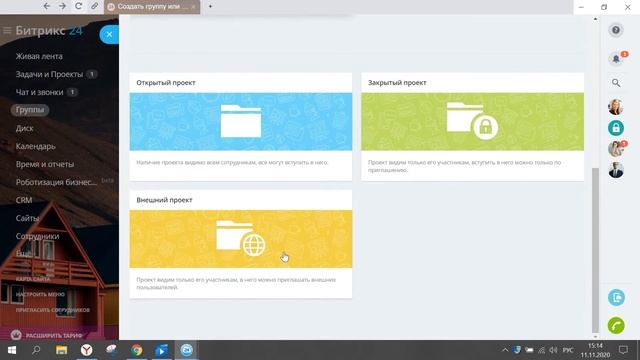Open Windows taskbar search
The width and height of the screenshot is (640, 360).
point(36,350)
